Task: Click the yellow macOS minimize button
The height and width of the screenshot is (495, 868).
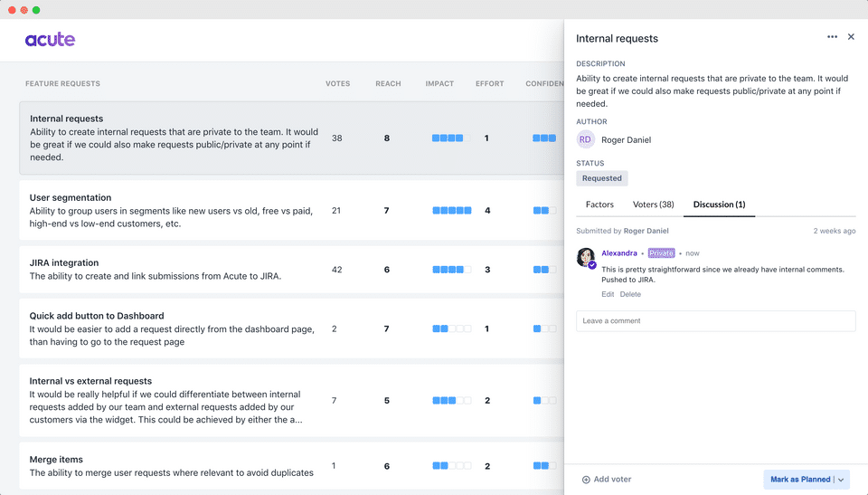Action: [x=24, y=10]
